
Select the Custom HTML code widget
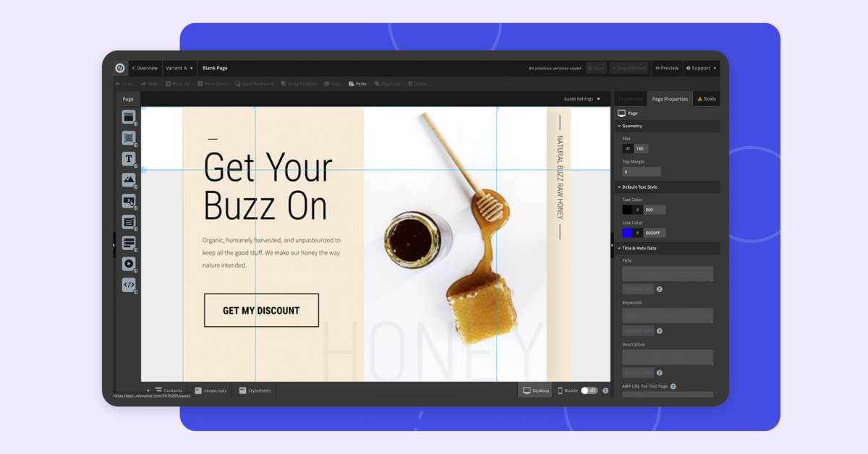coord(129,285)
